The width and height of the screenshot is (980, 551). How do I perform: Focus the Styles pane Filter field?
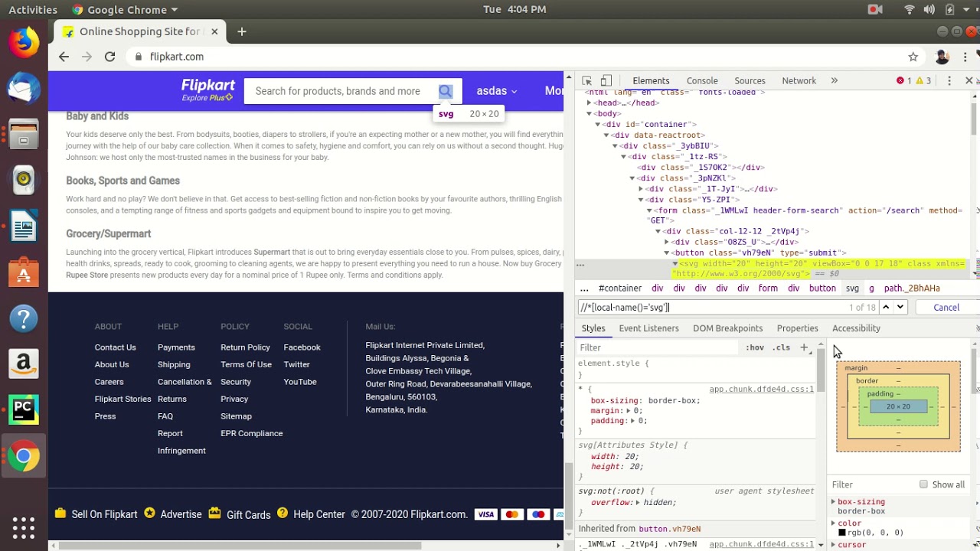click(658, 347)
